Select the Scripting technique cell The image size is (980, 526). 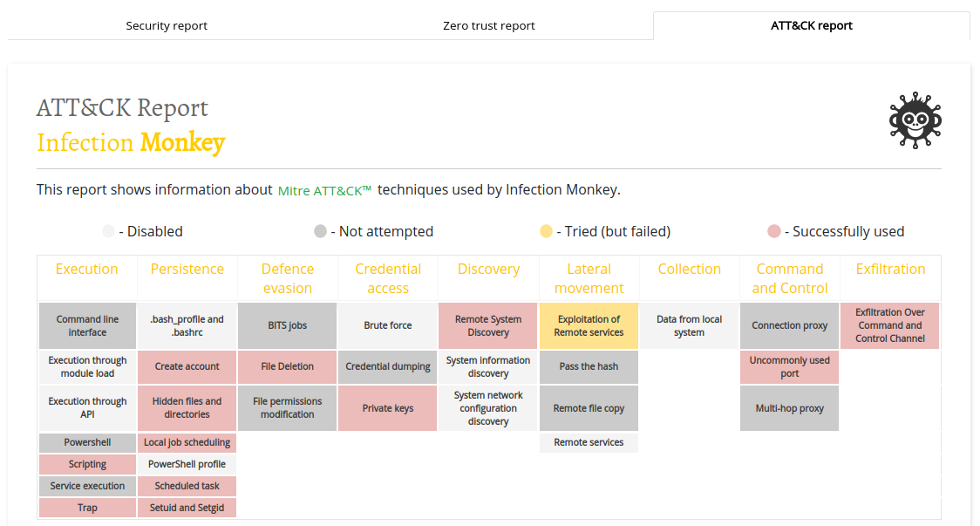(87, 464)
